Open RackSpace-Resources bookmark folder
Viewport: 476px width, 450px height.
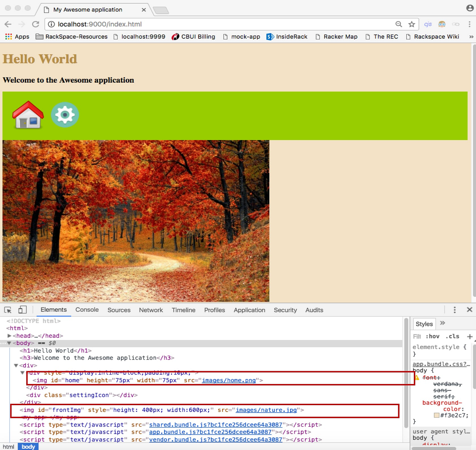point(72,37)
